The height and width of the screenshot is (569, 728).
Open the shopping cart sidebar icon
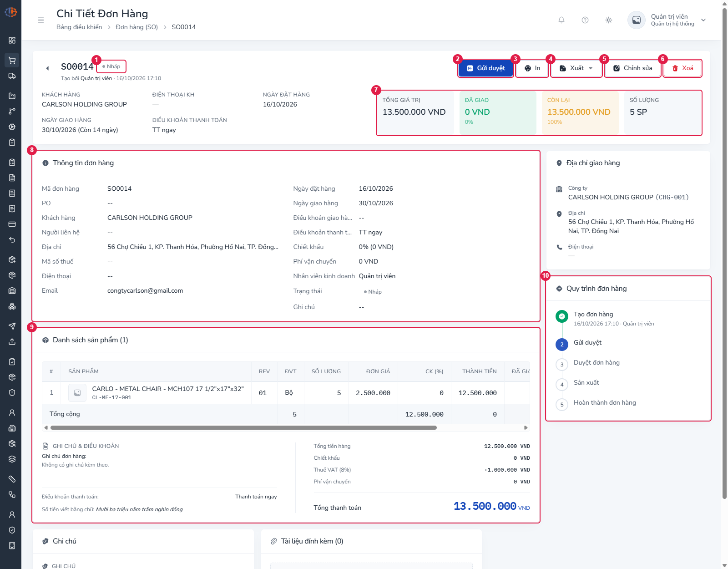pos(12,60)
